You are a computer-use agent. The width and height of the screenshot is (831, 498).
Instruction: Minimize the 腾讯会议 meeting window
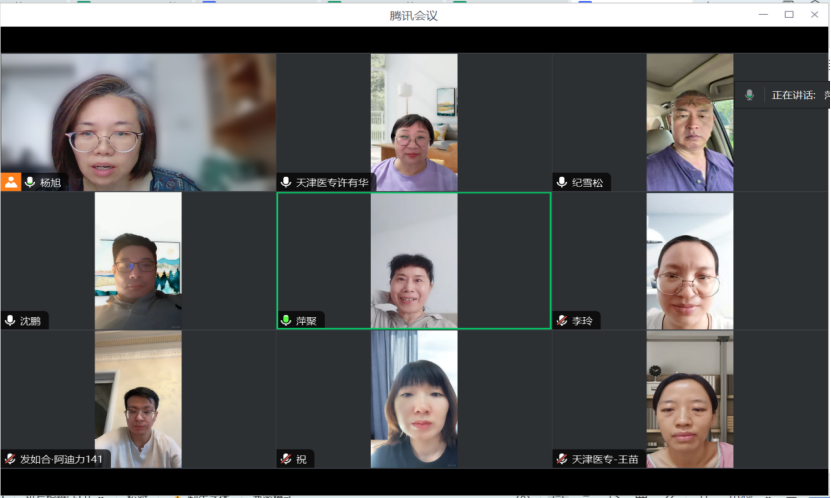(x=763, y=15)
